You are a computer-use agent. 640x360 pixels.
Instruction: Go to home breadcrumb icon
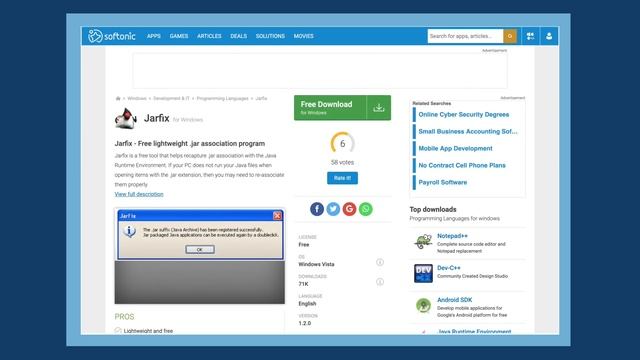[x=118, y=98]
